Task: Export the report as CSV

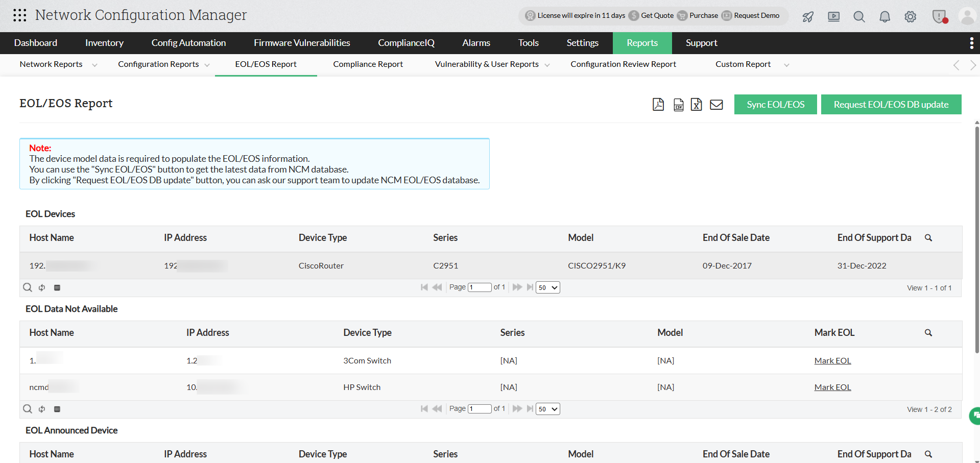Action: [678, 104]
